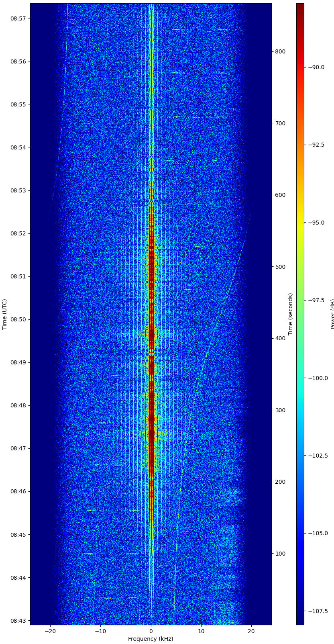Select the 10 kHz frequency tick label

[x=201, y=631]
